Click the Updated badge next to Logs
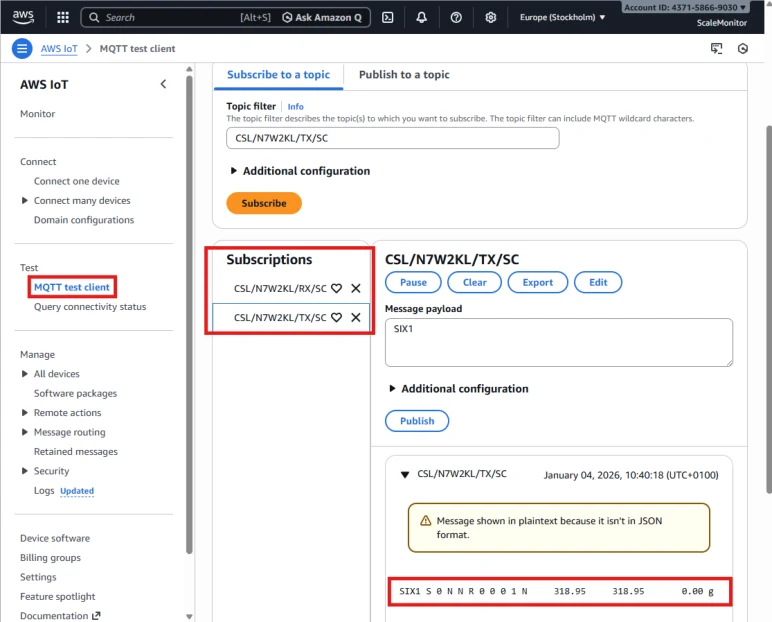 pos(77,491)
